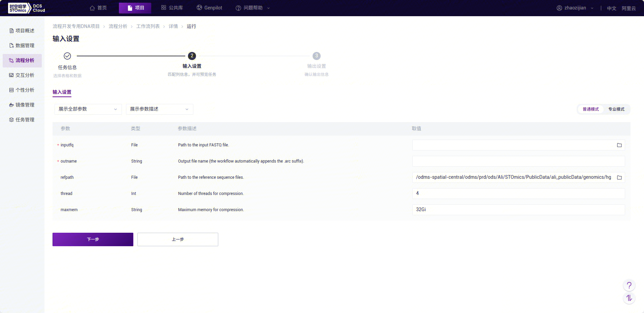The image size is (644, 313).
Task: Click the STOmics DCS Cloud logo
Action: coord(27,8)
